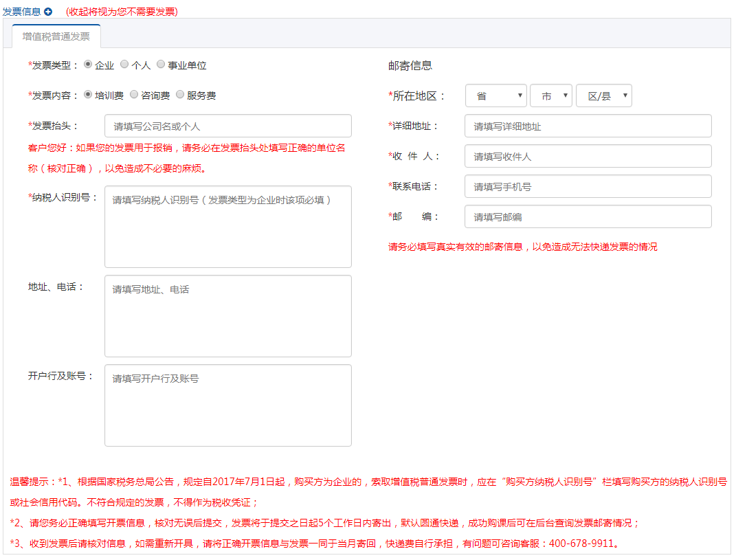Click the hotline number 400-678-9911
Viewport: 736px width, 560px height.
coord(581,544)
